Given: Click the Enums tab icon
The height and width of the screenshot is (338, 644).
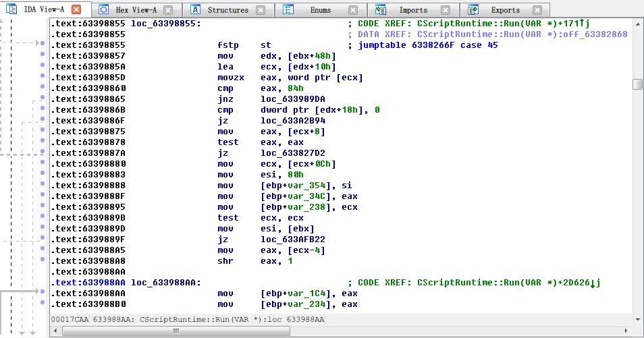Looking at the screenshot, I should coord(288,10).
